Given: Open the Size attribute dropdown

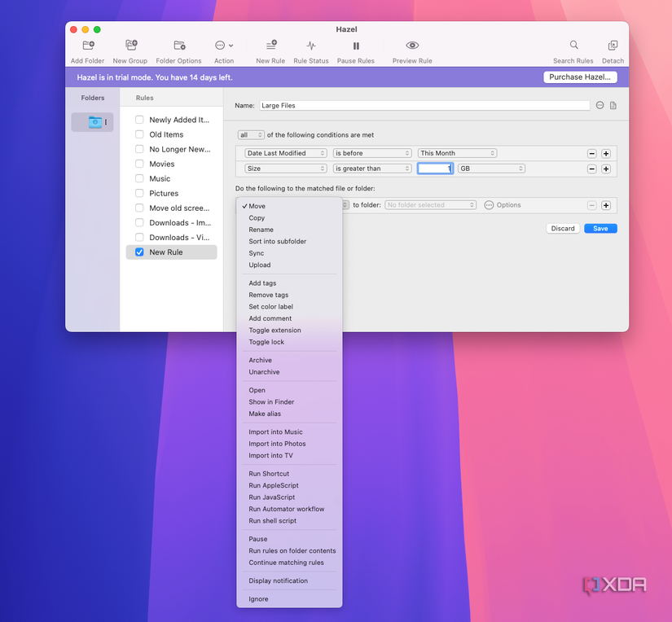Looking at the screenshot, I should point(285,169).
